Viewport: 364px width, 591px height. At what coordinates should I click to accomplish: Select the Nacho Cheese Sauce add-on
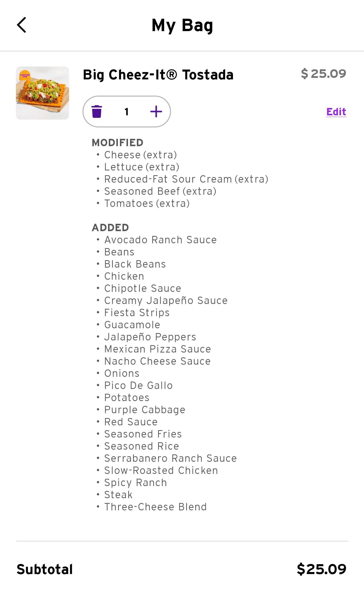pyautogui.click(x=157, y=361)
